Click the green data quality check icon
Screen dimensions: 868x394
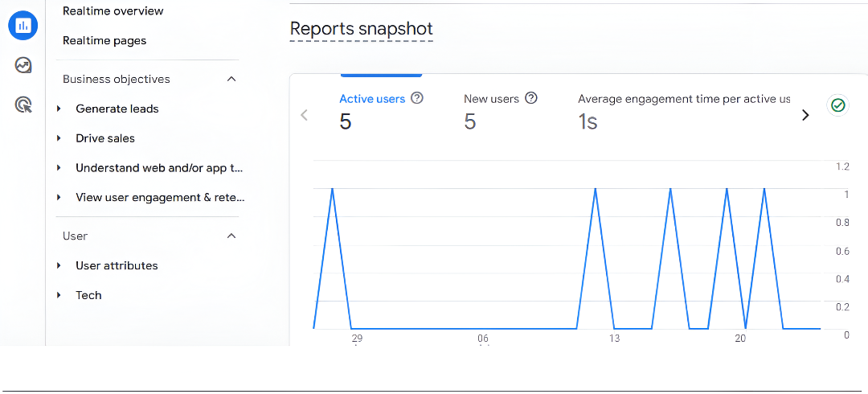tap(838, 105)
